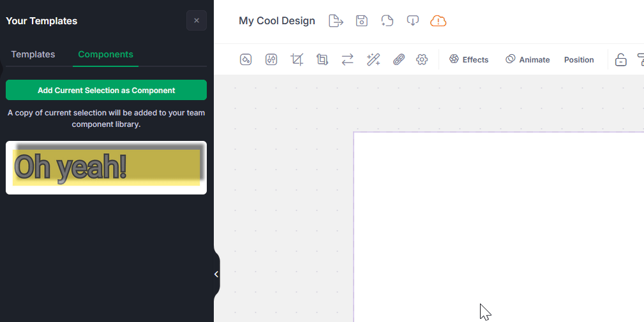
Task: Click the magic wand tool
Action: [373, 59]
